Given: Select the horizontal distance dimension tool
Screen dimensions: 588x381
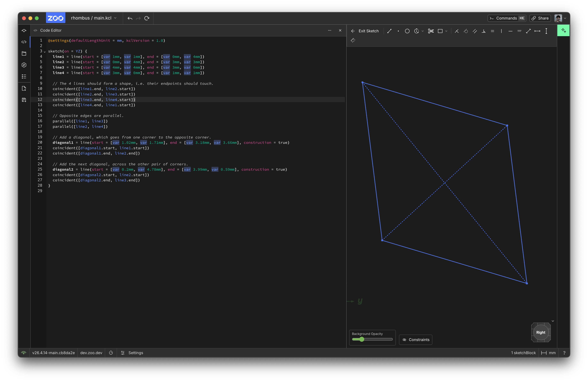Looking at the screenshot, I should click(537, 31).
